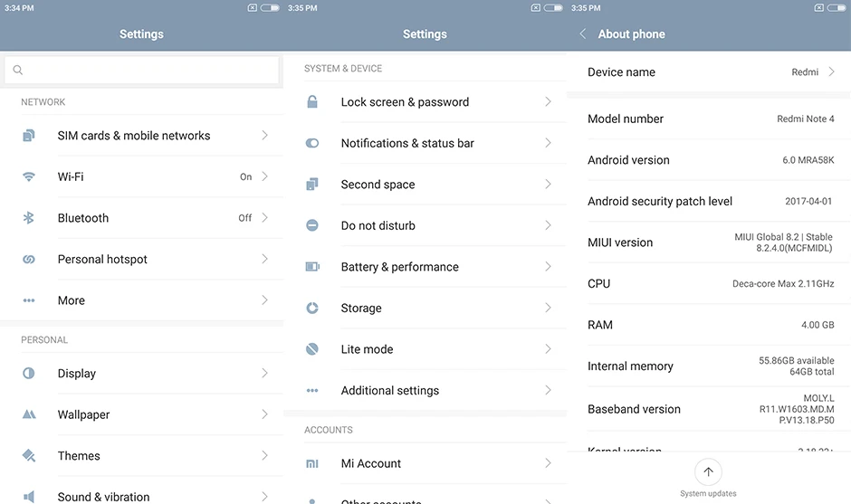Image resolution: width=851 pixels, height=504 pixels.
Task: Tap the System updates arrow icon
Action: [708, 472]
